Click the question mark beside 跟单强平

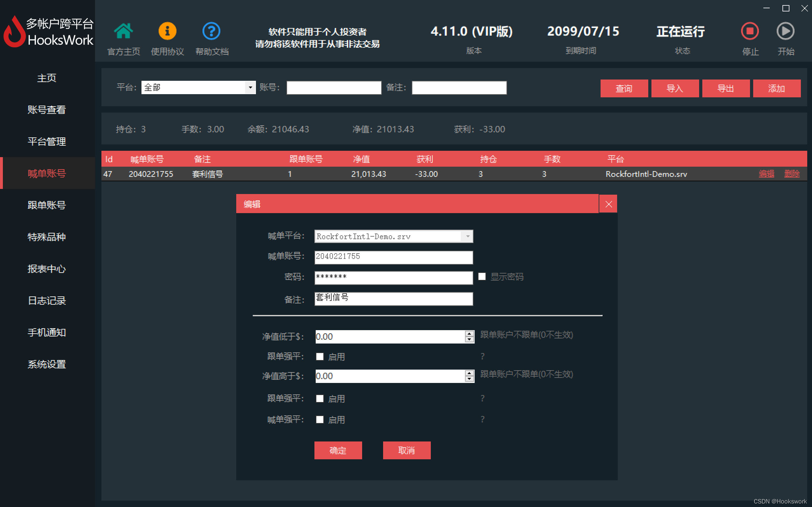483,356
